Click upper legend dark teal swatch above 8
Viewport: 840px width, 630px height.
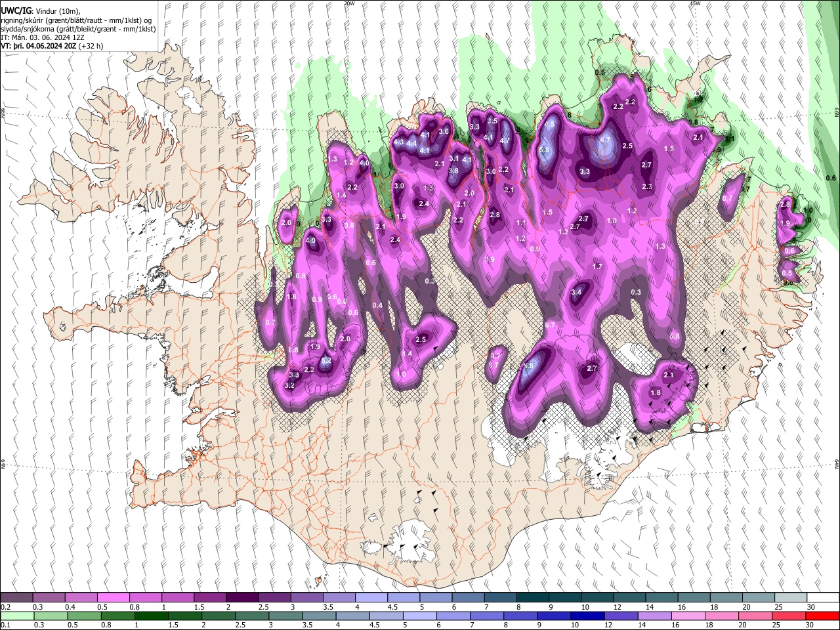click(x=532, y=597)
